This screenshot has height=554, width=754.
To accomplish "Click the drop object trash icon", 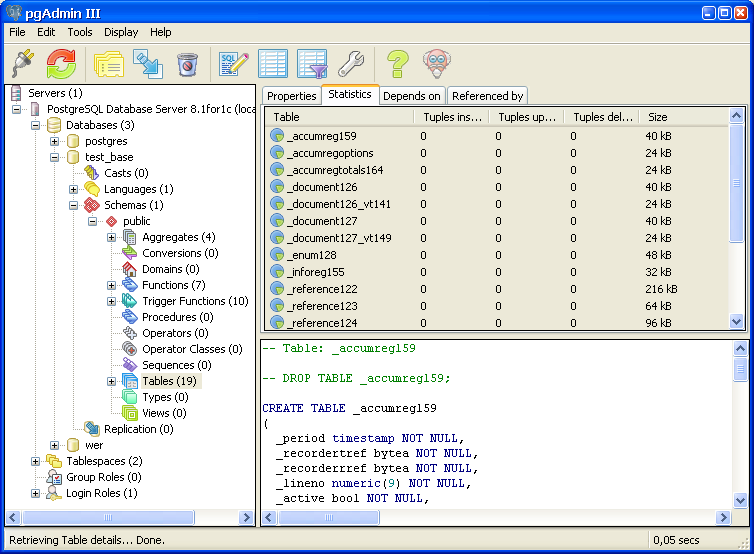I will 187,64.
